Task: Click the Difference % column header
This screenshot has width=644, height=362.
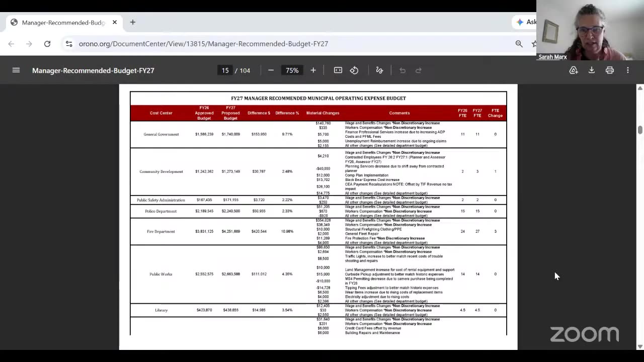Action: (x=287, y=113)
